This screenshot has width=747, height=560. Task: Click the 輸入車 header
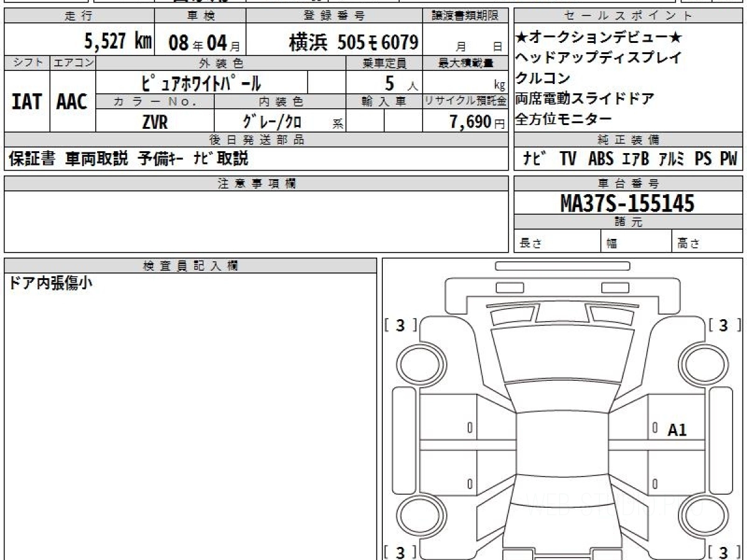pyautogui.click(x=384, y=101)
